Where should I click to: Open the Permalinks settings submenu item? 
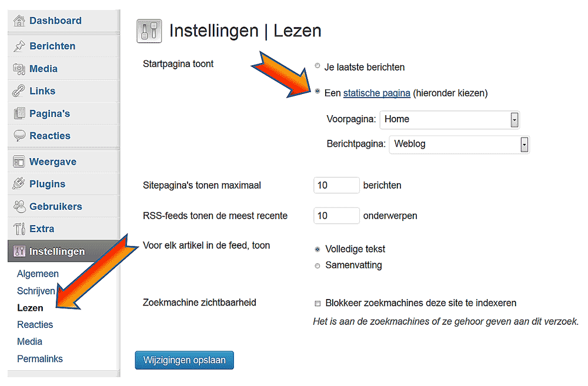pos(40,358)
